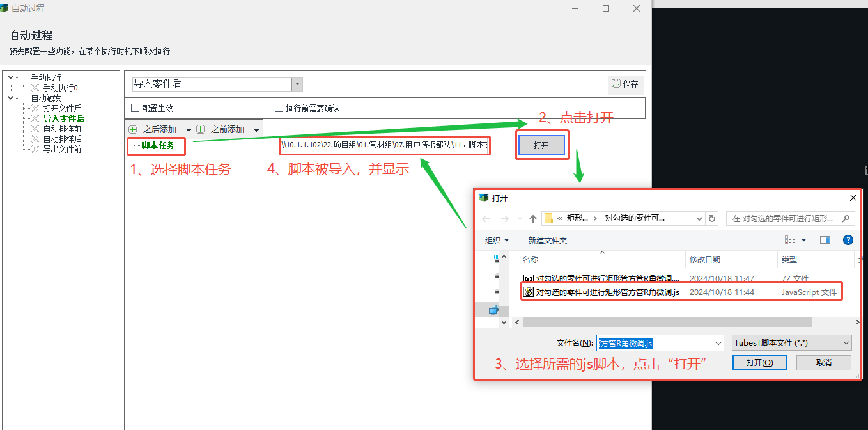Open the 导入零件后 trigger dropdown

pos(297,84)
